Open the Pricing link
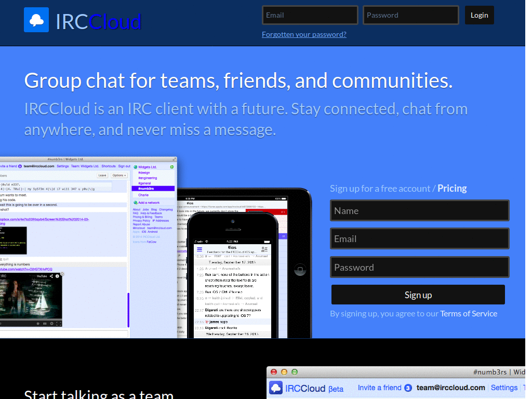This screenshot has width=532, height=399. (x=452, y=188)
